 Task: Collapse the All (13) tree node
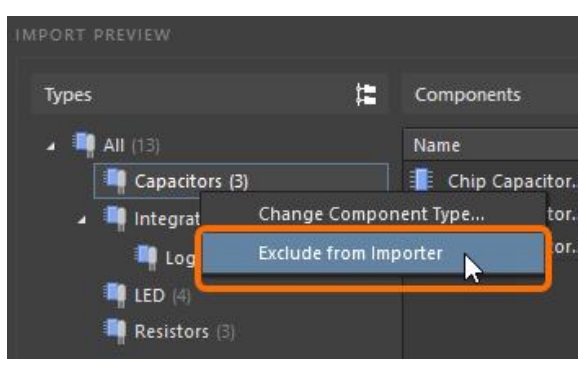(51, 146)
